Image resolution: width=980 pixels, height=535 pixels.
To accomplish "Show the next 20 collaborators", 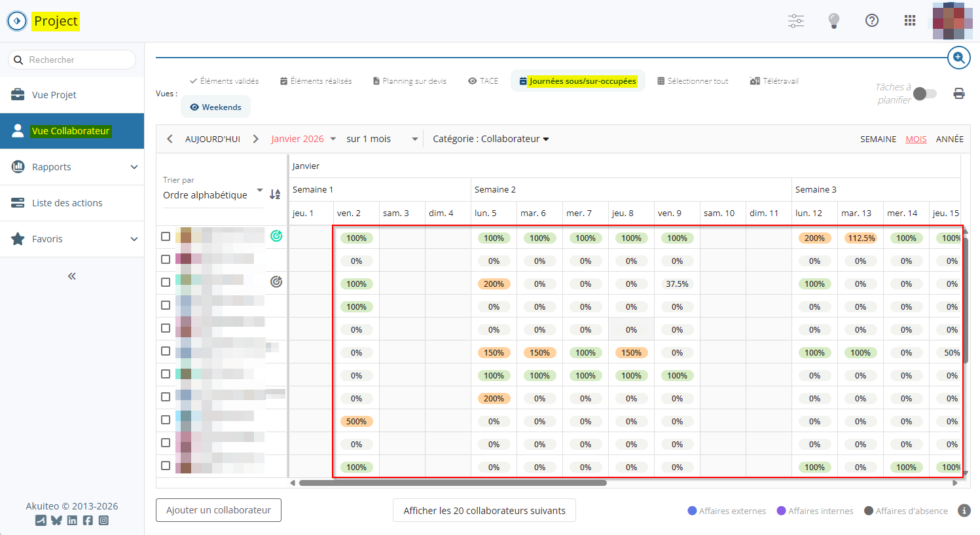I will point(484,511).
